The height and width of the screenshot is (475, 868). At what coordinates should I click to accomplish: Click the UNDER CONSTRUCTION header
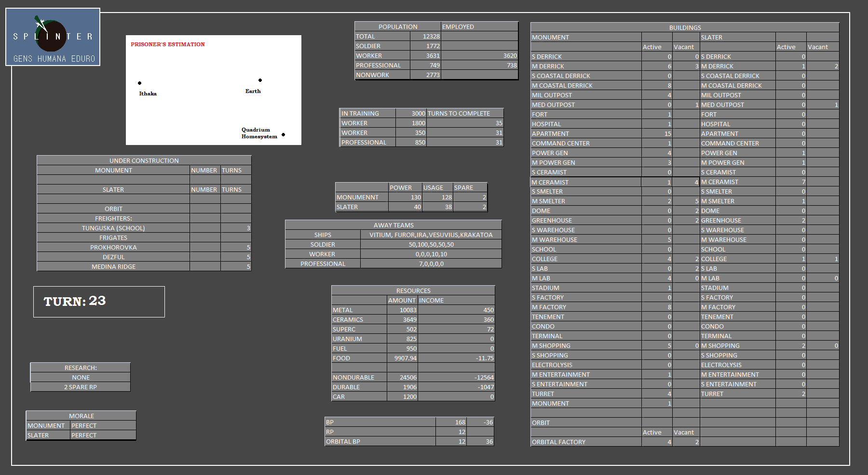pyautogui.click(x=144, y=161)
